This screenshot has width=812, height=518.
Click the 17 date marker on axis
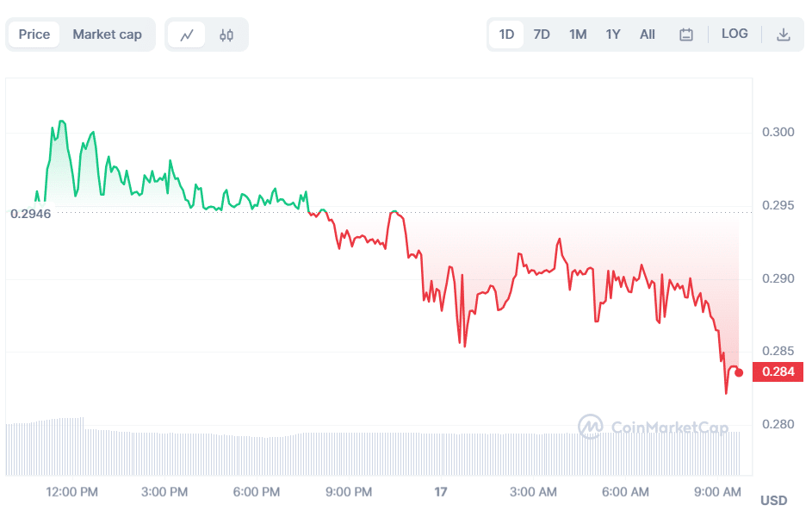[441, 492]
